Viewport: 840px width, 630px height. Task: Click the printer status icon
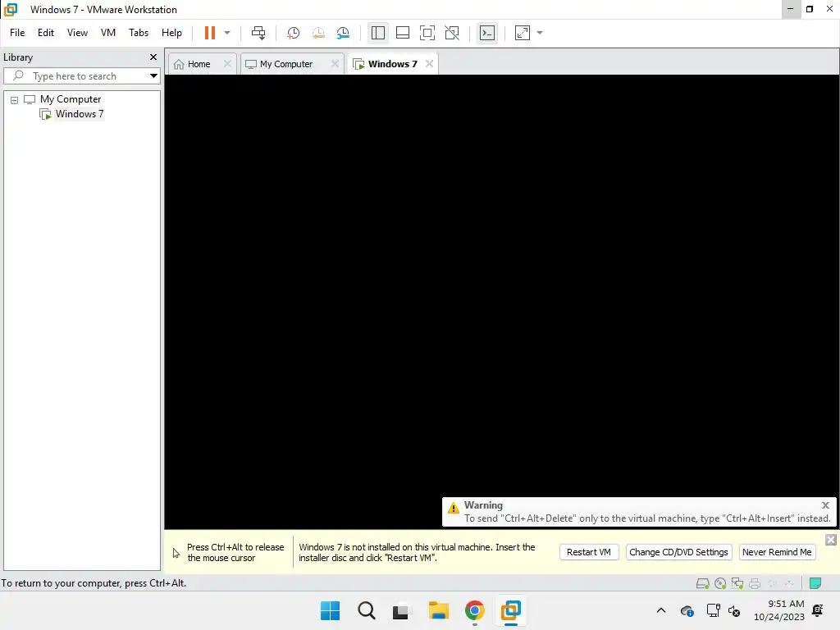[x=755, y=583]
